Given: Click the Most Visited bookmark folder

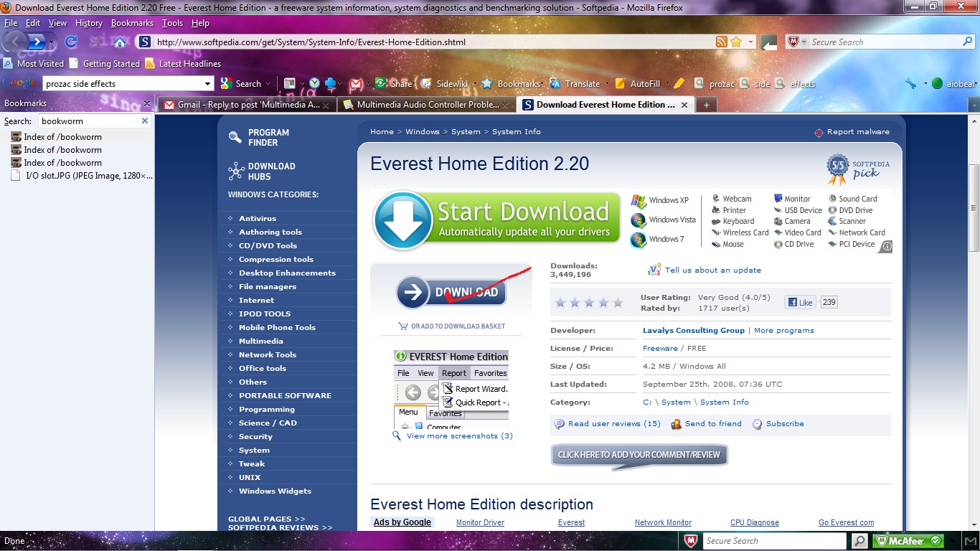Looking at the screenshot, I should 34,63.
